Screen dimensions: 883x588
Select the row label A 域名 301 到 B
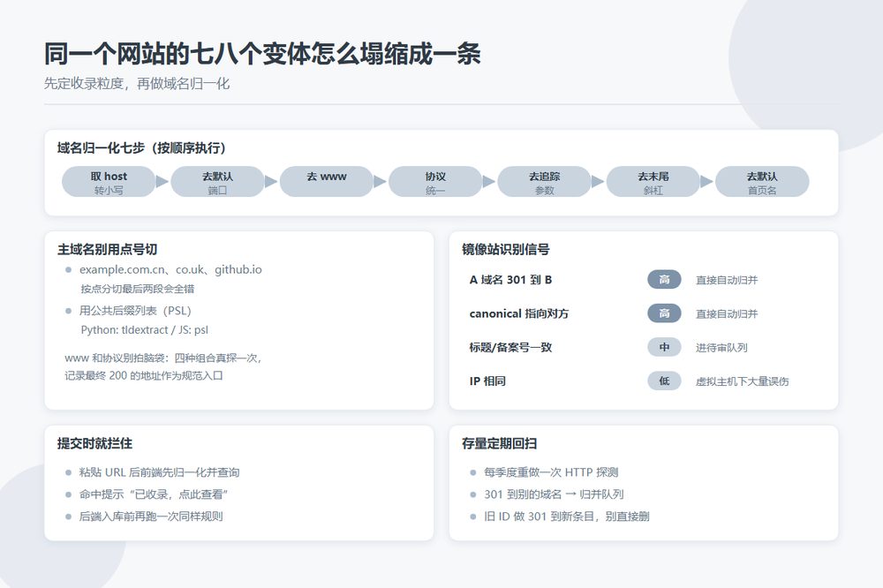510,280
